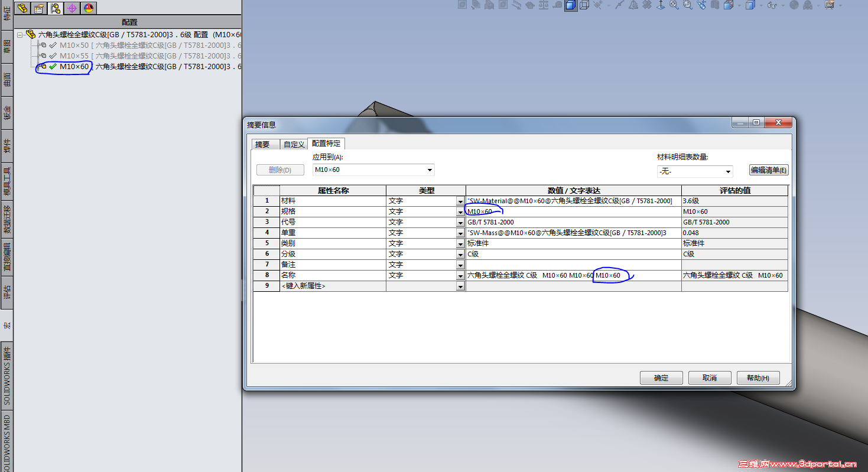The height and width of the screenshot is (472, 868).
Task: Click the 帮助(H) button
Action: coord(758,378)
